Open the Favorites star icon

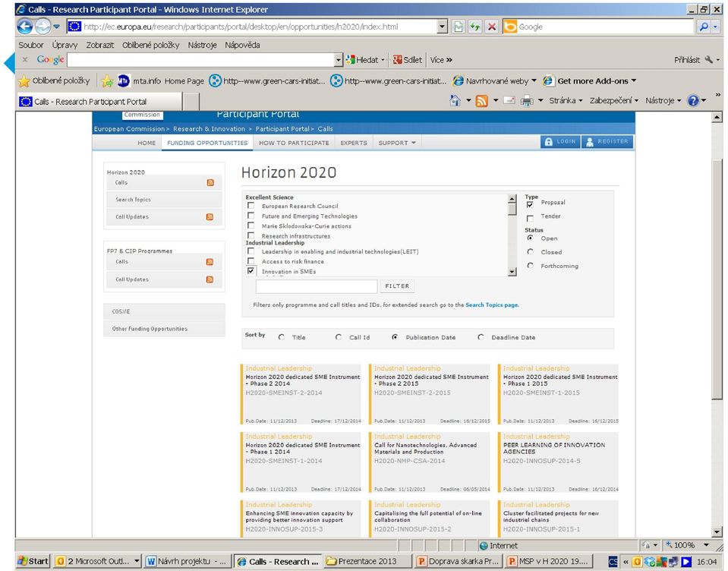click(24, 80)
